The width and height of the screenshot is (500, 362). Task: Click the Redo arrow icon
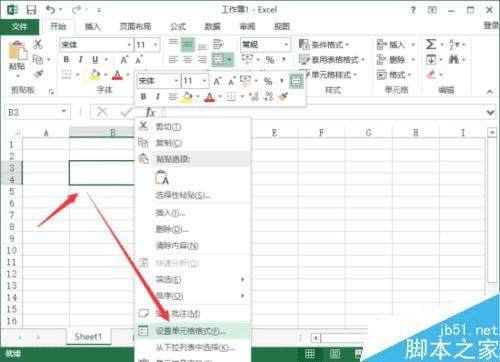pyautogui.click(x=76, y=9)
